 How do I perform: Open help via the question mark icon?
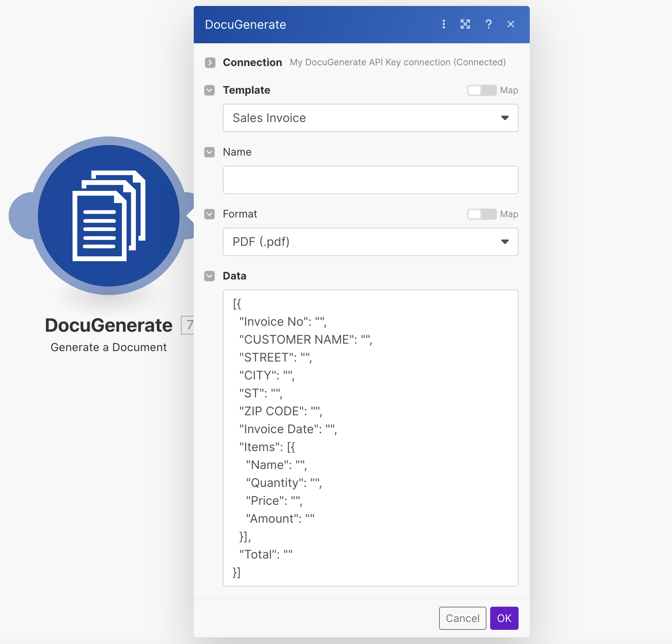point(488,24)
